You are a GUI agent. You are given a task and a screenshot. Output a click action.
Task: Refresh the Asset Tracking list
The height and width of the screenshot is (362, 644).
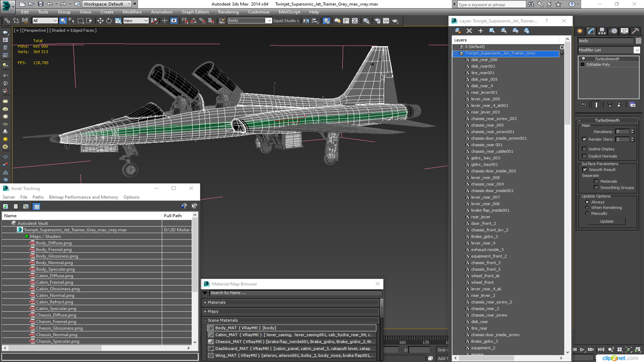point(6,206)
